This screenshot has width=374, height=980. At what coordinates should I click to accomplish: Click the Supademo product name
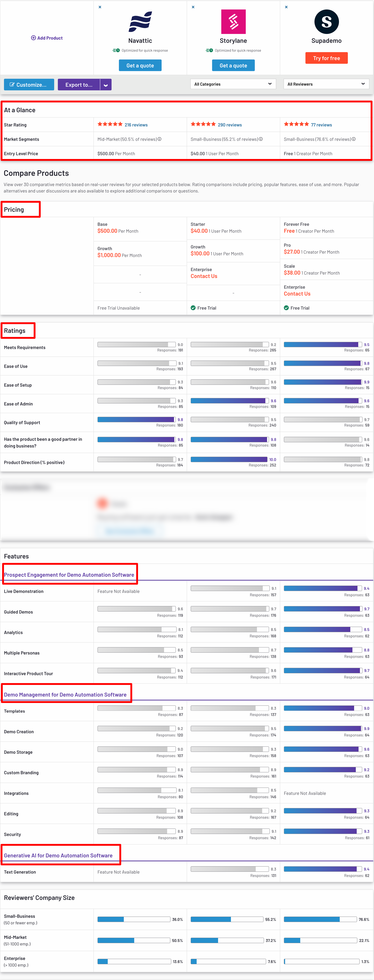[326, 41]
